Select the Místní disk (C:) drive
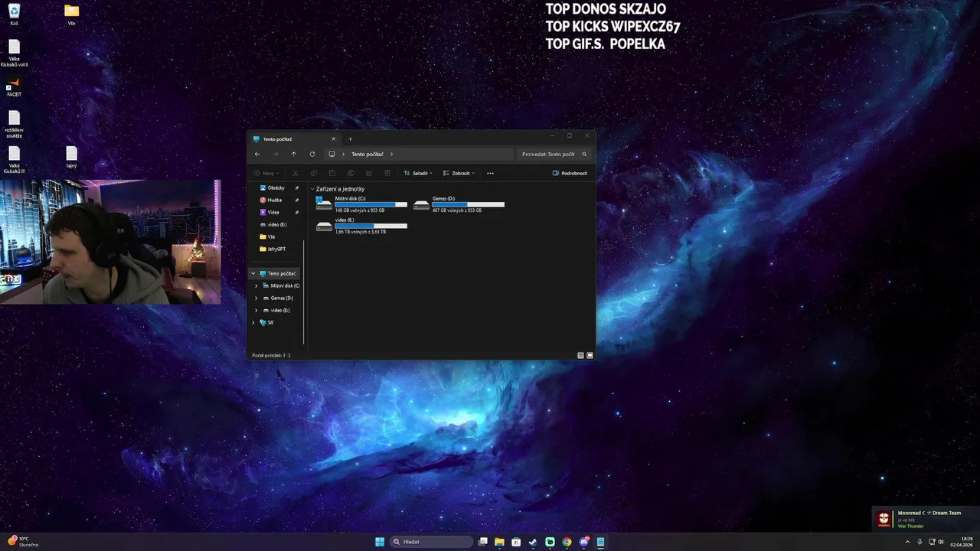Image resolution: width=980 pixels, height=551 pixels. tap(361, 204)
